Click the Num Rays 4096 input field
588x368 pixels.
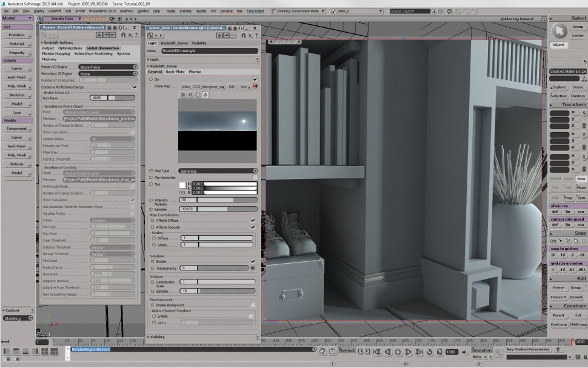pos(99,98)
